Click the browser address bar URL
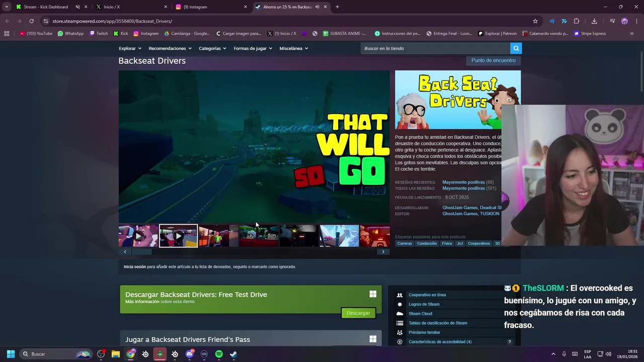Viewport: 644px width, 362px height. coord(112,21)
